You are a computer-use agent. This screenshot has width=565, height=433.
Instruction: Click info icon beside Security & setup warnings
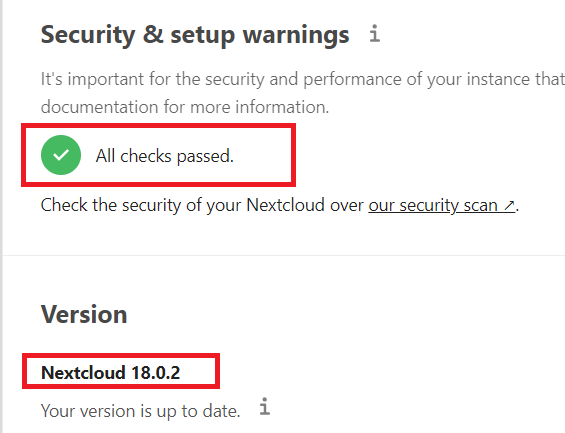coord(375,34)
